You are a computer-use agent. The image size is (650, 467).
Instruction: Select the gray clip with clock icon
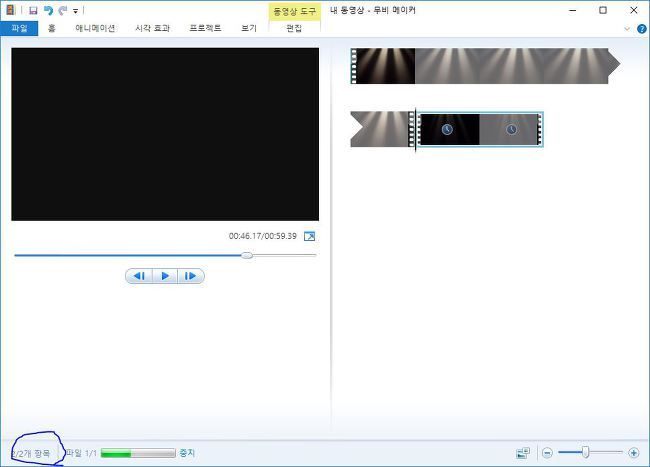(511, 129)
